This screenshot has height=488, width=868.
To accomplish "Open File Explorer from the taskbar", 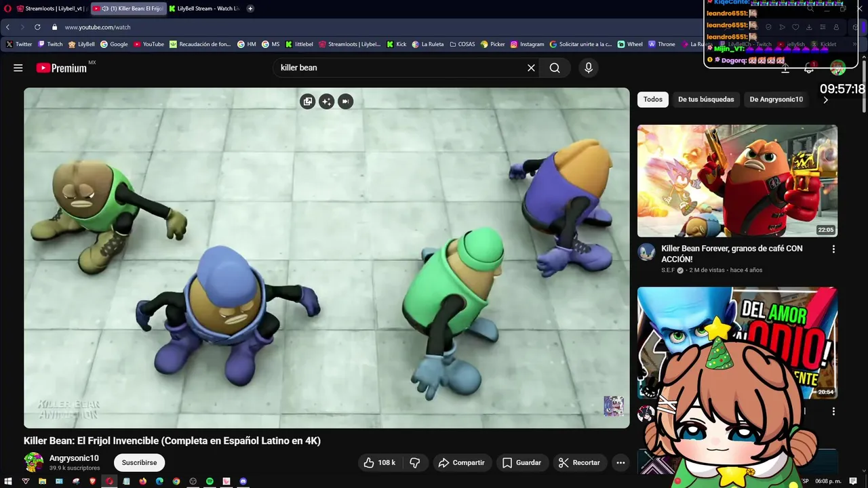I will point(42,481).
